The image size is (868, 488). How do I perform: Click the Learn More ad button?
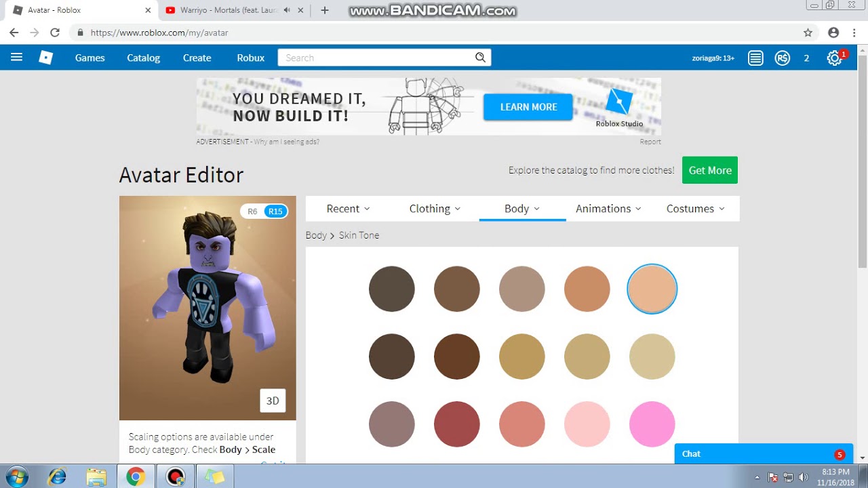click(x=528, y=107)
